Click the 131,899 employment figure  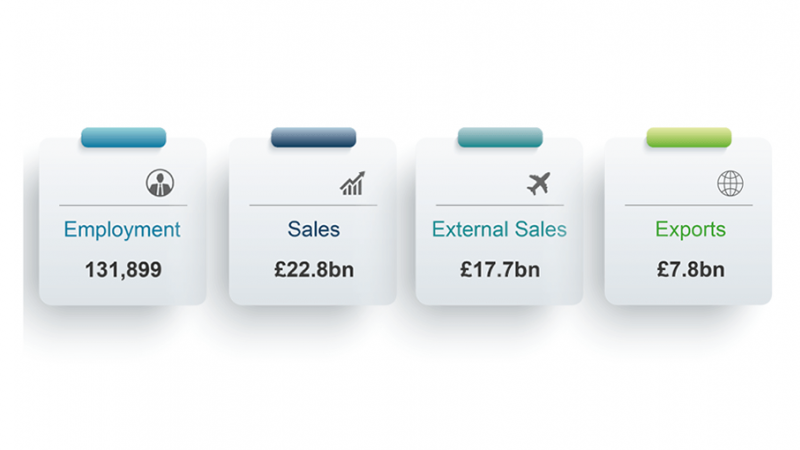tap(123, 269)
